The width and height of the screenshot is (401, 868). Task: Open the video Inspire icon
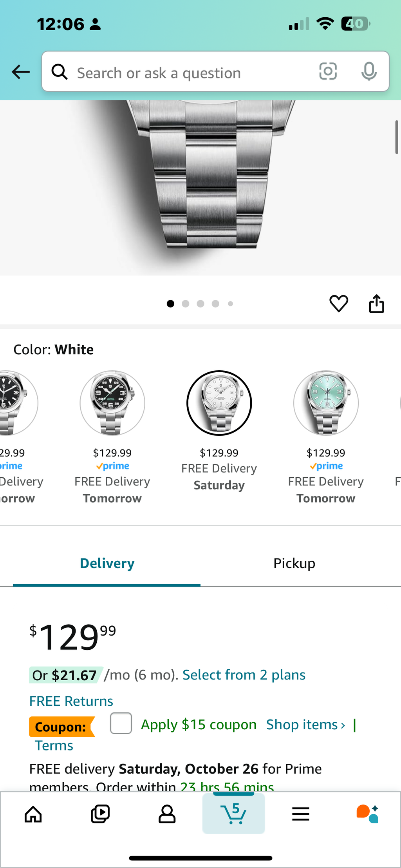[x=100, y=814]
